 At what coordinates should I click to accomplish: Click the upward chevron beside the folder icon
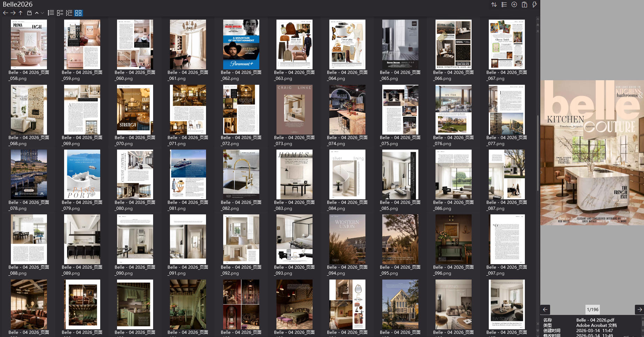[37, 13]
